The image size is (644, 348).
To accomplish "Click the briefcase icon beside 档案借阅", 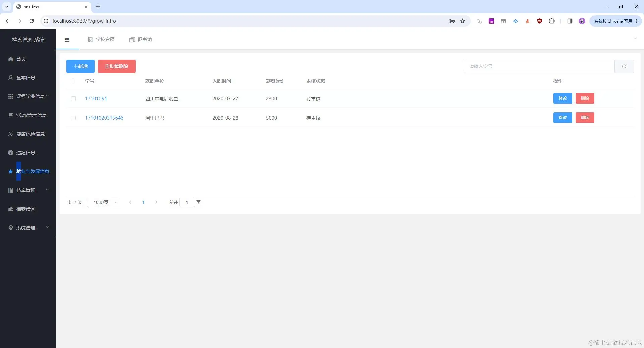I will coord(11,209).
